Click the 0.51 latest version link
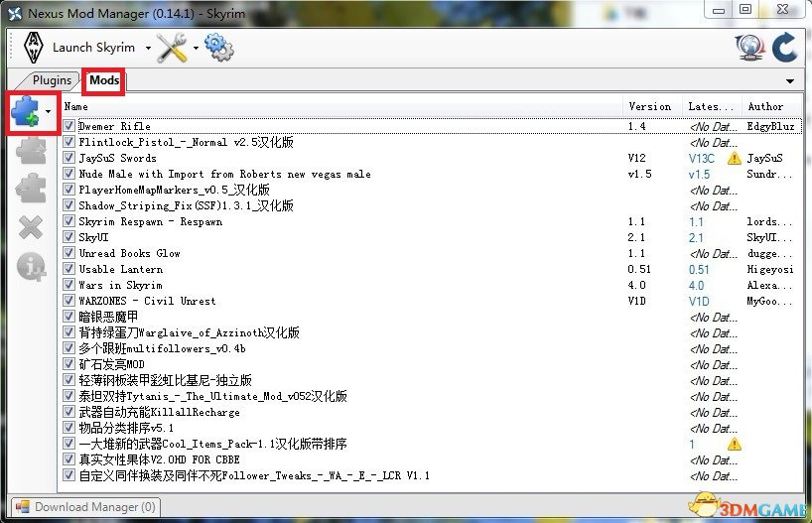This screenshot has width=812, height=523. click(699, 270)
